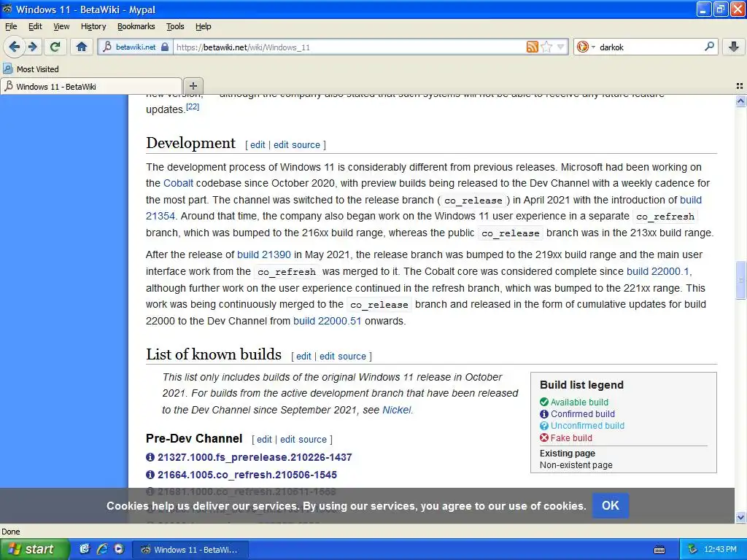Click the on-screen keyboard tray icon
This screenshot has height=560, width=747.
659,550
